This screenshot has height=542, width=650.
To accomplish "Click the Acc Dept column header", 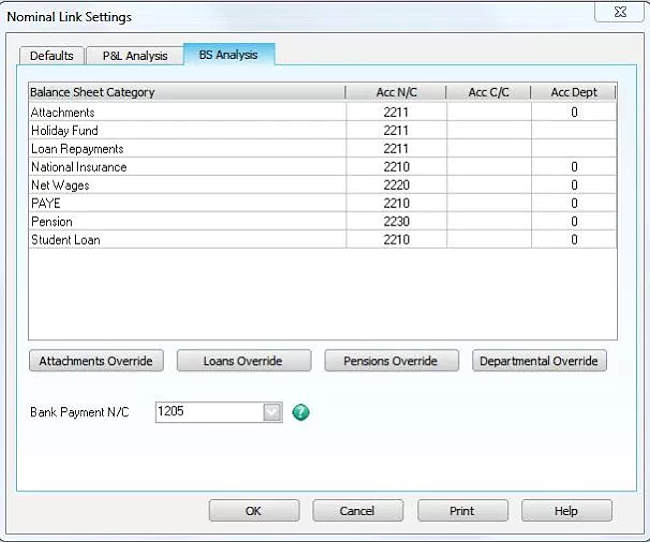I will pos(574,92).
